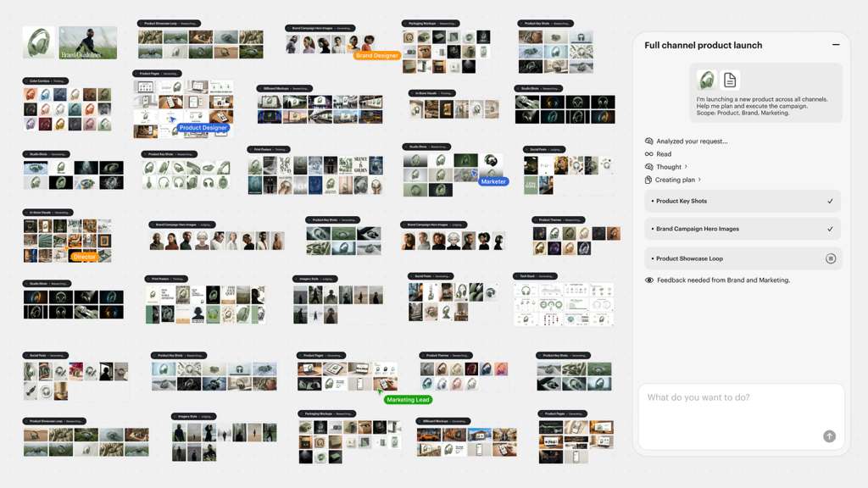Collapse the Full channel product launch panel
This screenshot has width=868, height=488.
pyautogui.click(x=835, y=45)
